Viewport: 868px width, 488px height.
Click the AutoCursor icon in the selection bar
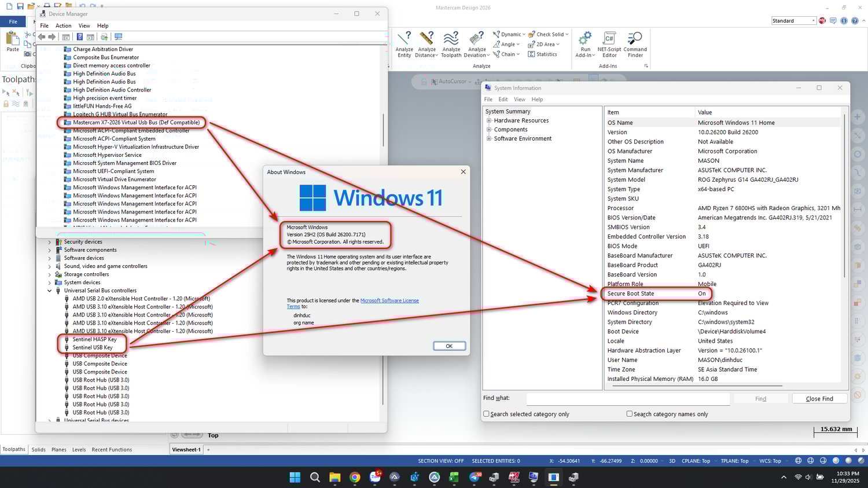435,82
